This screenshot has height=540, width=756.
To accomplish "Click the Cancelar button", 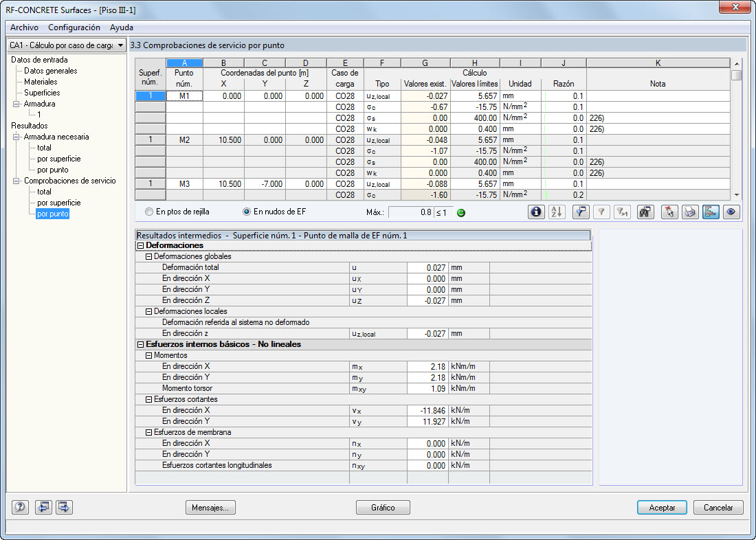I will [x=718, y=507].
